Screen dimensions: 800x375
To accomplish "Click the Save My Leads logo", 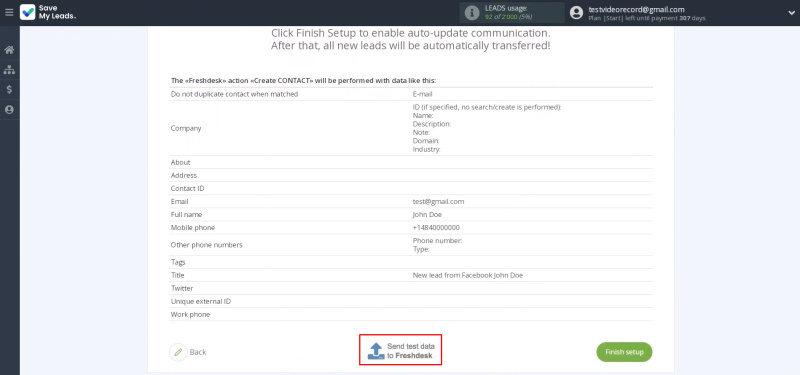I will coord(48,12).
